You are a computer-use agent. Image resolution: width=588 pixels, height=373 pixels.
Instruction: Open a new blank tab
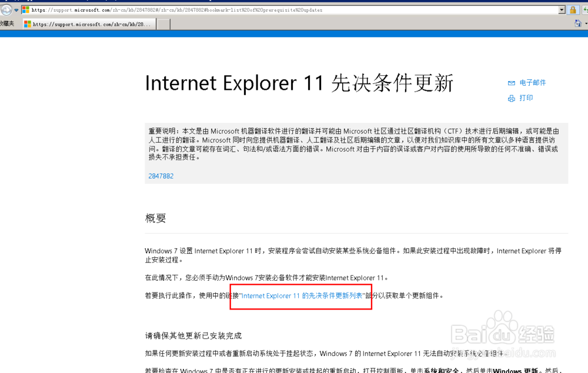tap(163, 24)
